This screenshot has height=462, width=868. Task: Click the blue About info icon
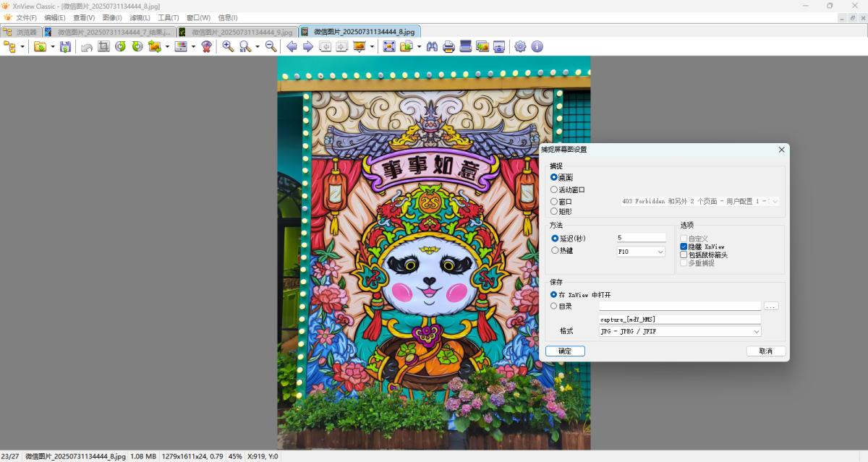[537, 47]
